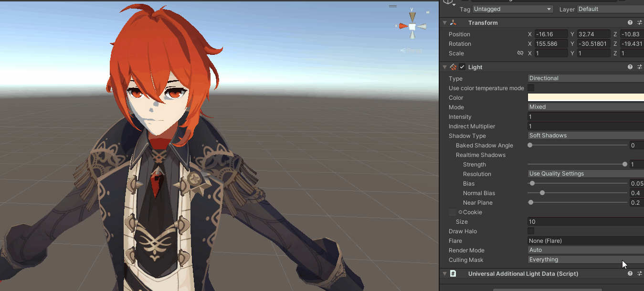Screen dimensions: 644x291
Task: Click the Y axis cone on the scene gizmo
Action: click(412, 17)
